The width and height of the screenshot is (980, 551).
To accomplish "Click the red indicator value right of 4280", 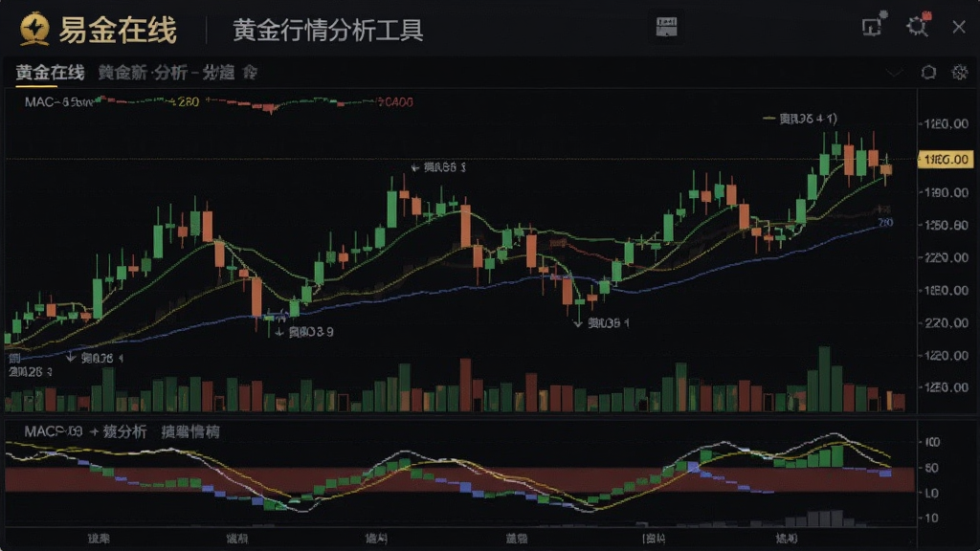I will click(x=395, y=101).
